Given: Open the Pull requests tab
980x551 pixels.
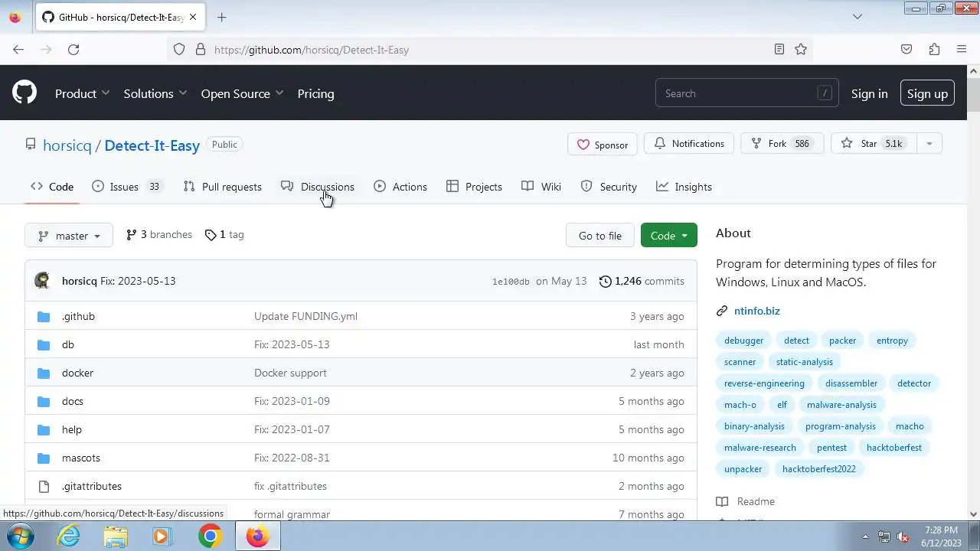Looking at the screenshot, I should pos(223,187).
